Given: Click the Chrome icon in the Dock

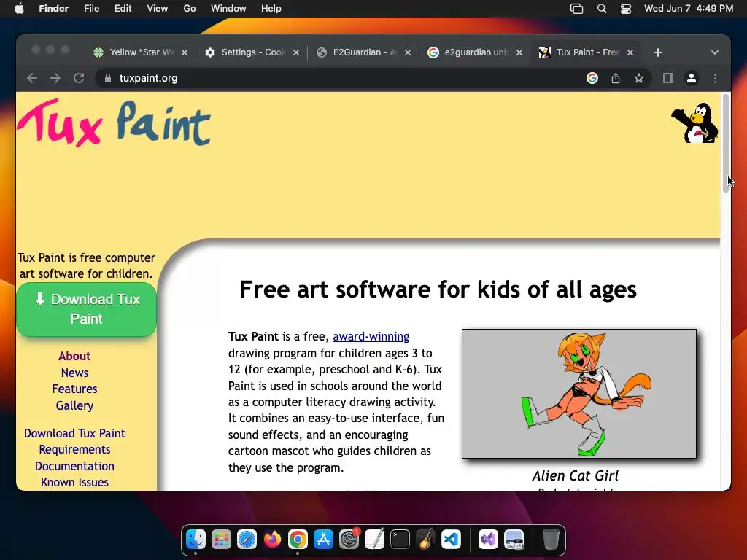Looking at the screenshot, I should (x=298, y=540).
